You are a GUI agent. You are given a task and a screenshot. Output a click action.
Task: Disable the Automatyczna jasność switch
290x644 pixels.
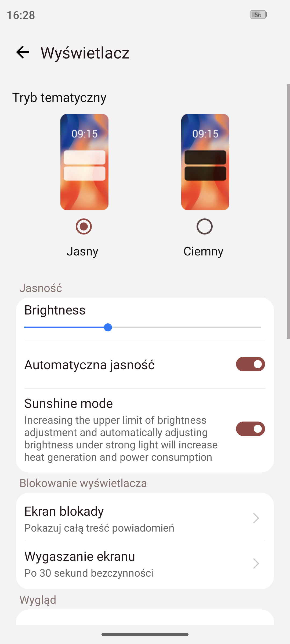250,364
